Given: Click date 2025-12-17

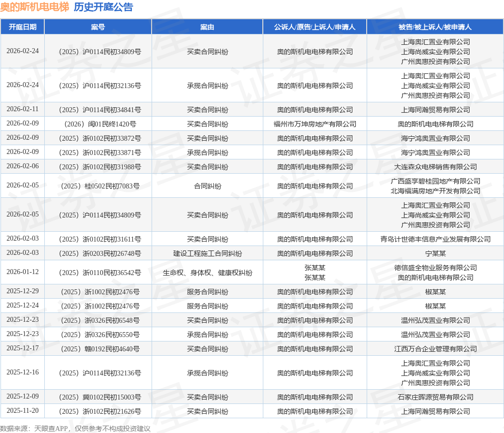Looking at the screenshot, I should coord(23,348).
